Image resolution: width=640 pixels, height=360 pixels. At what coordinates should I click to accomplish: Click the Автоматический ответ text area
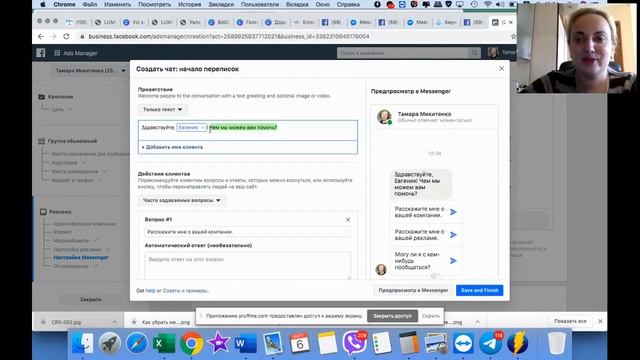(248, 266)
